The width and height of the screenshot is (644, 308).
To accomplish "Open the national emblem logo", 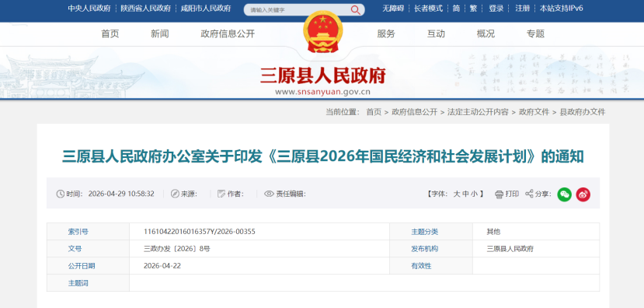I will pos(322,32).
